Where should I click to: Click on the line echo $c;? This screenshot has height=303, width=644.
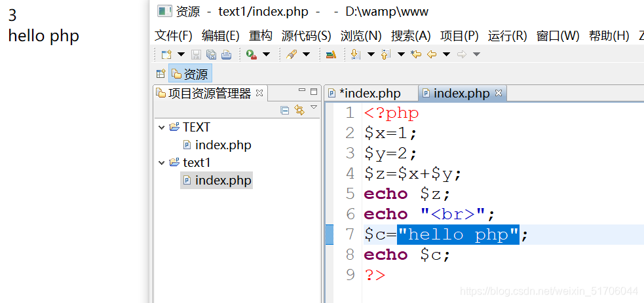(x=407, y=255)
